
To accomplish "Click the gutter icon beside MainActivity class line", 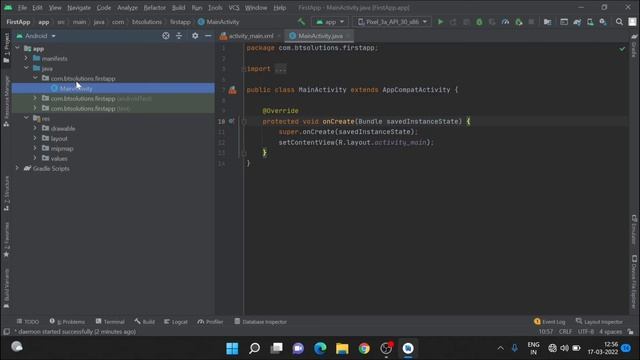I will coord(232,90).
